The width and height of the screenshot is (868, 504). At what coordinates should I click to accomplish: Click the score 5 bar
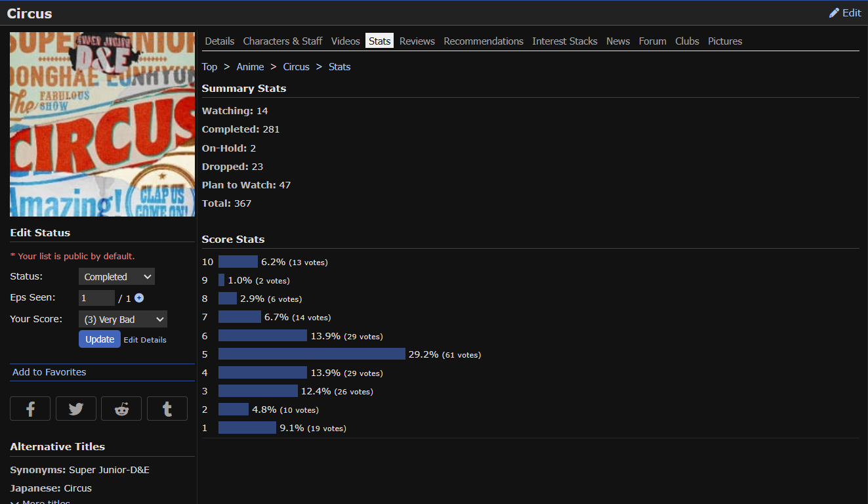(312, 354)
